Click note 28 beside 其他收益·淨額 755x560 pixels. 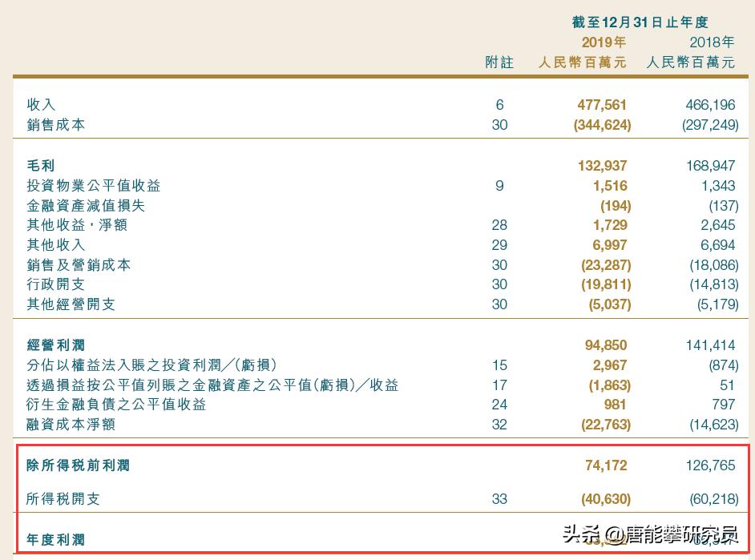click(499, 225)
